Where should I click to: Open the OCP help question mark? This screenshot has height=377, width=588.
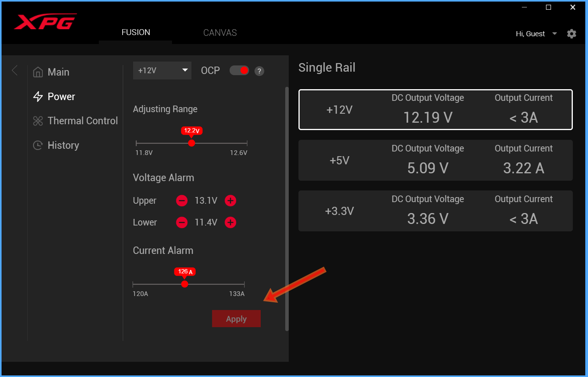coord(259,71)
